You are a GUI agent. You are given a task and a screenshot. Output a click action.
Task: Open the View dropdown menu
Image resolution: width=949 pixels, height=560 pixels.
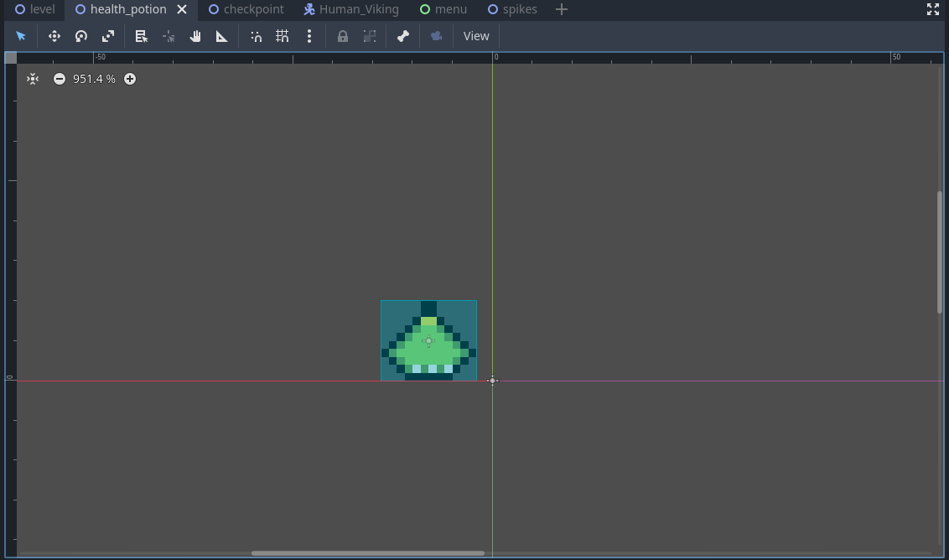click(476, 36)
